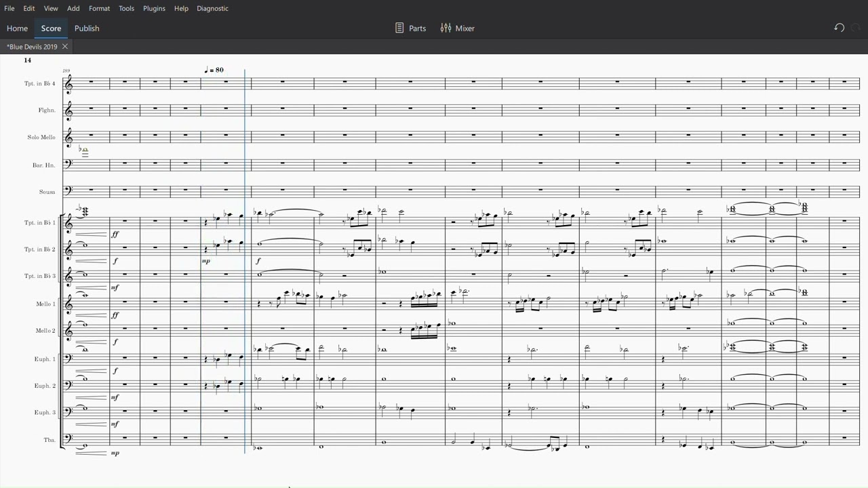Select the Tpt. in B♭ 2 staff label
The image size is (868, 488).
(x=40, y=249)
